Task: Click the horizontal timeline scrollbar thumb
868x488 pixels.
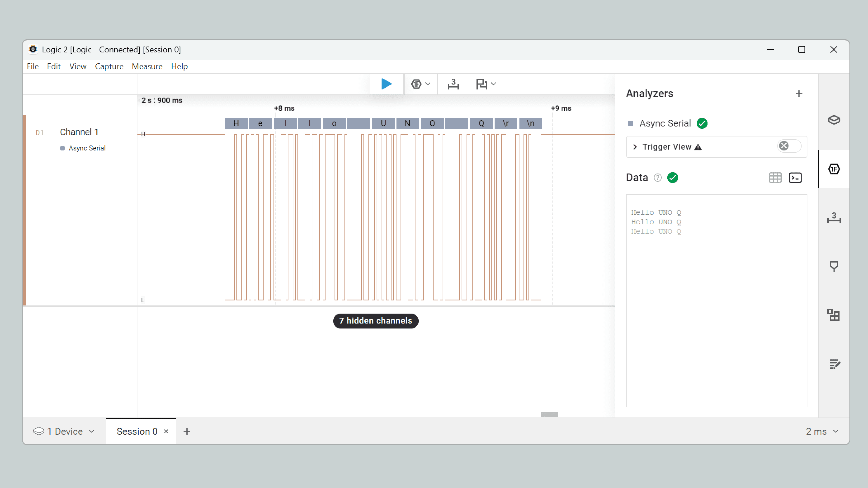Action: [550, 414]
